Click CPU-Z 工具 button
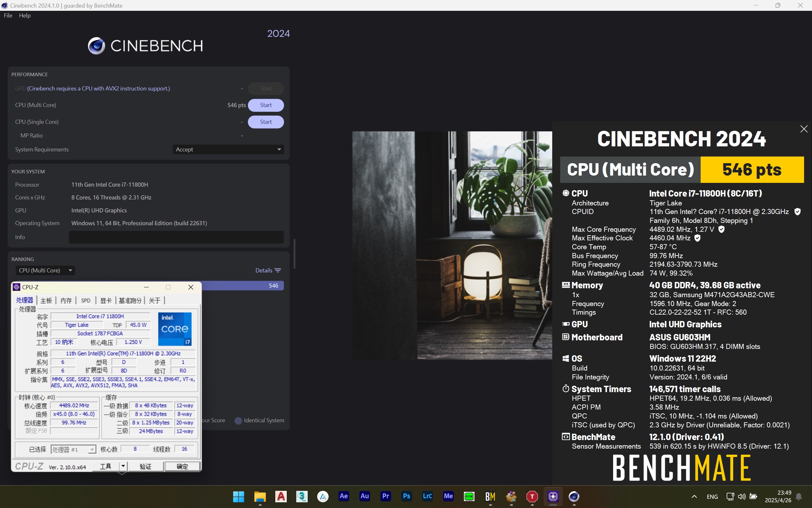Screen dimensions: 812x508 [x=106, y=466]
